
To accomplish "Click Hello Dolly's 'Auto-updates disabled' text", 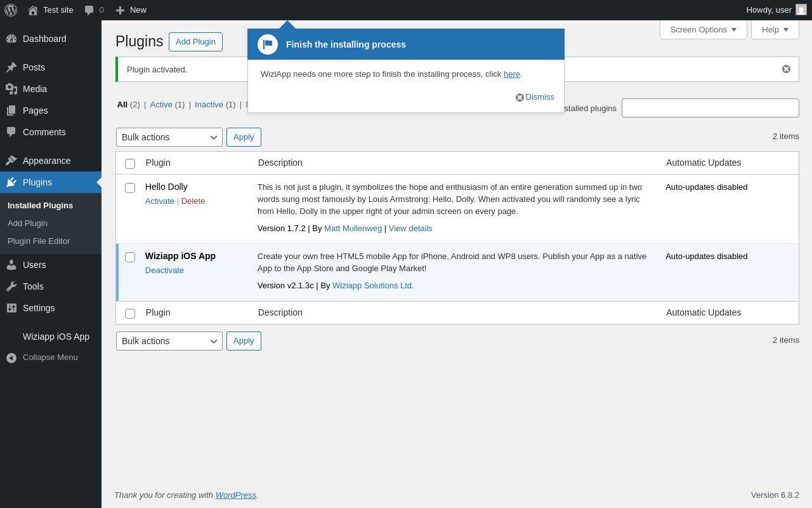I will 707,187.
